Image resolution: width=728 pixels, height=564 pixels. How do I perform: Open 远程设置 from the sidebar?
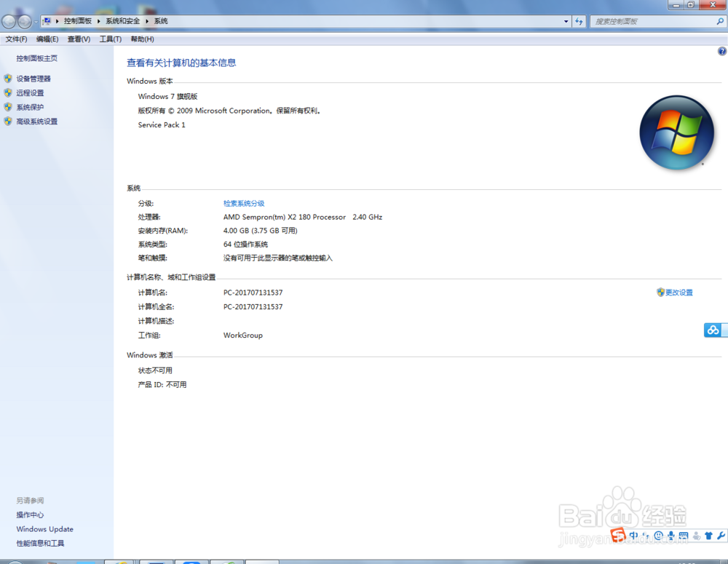[x=30, y=93]
